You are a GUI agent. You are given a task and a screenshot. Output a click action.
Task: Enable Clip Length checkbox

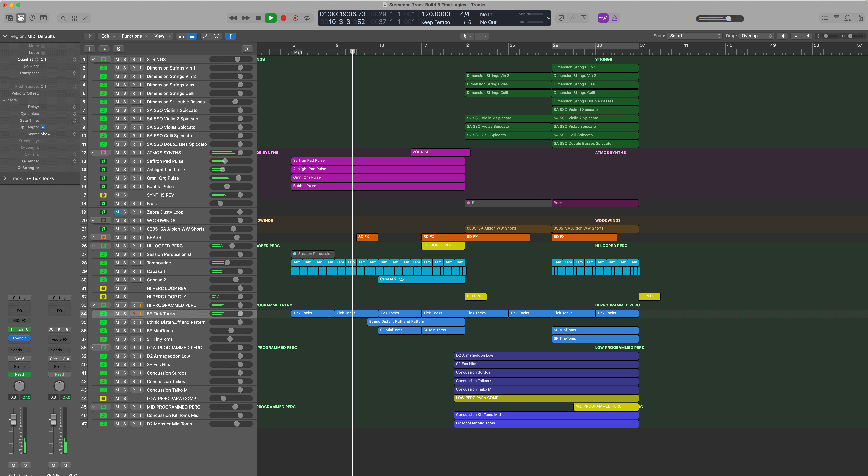43,127
